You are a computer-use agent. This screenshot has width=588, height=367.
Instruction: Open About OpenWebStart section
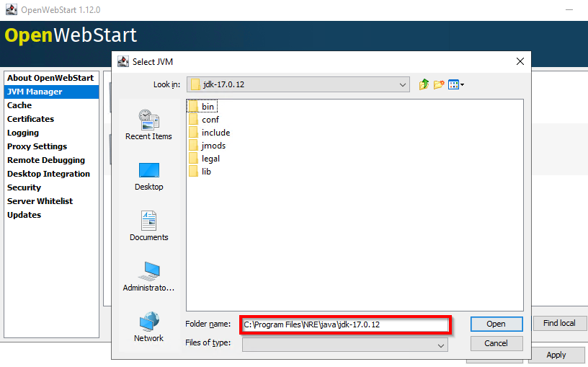coord(51,78)
